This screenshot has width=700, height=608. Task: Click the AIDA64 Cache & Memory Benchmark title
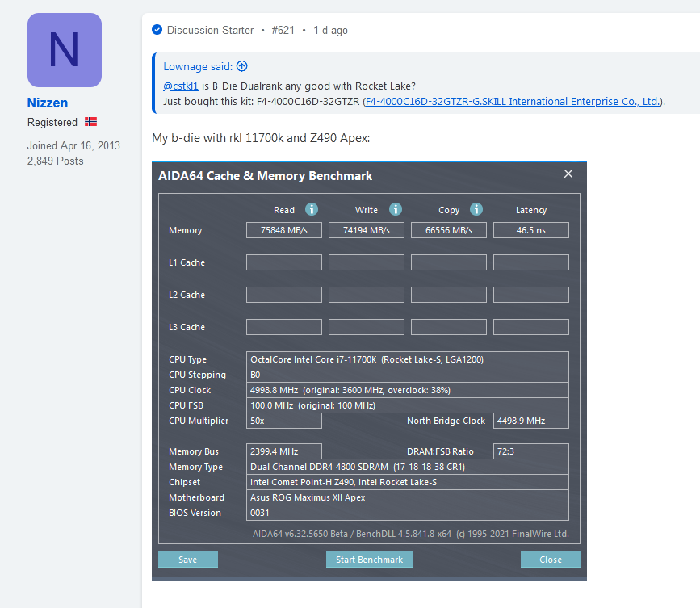pyautogui.click(x=265, y=176)
